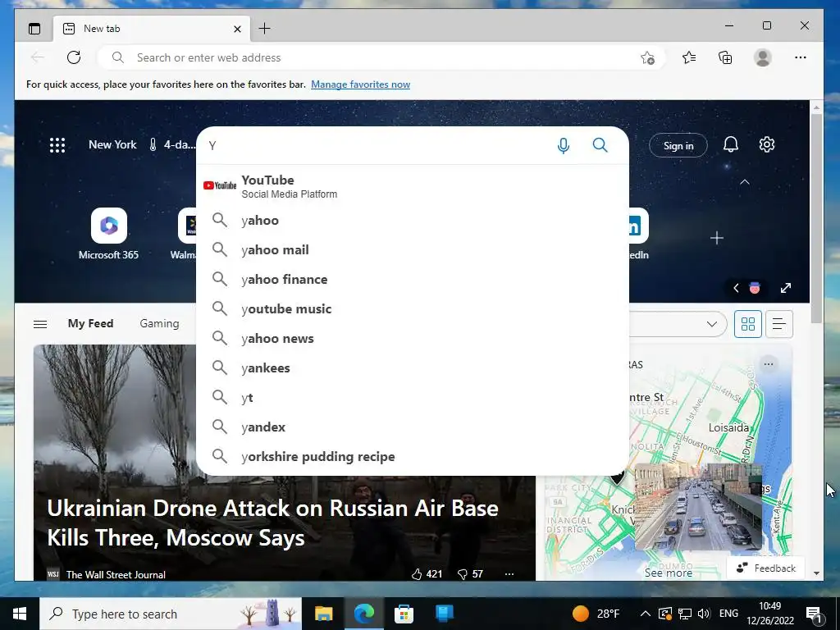Click See more on the map card
This screenshot has width=840, height=630.
[668, 573]
